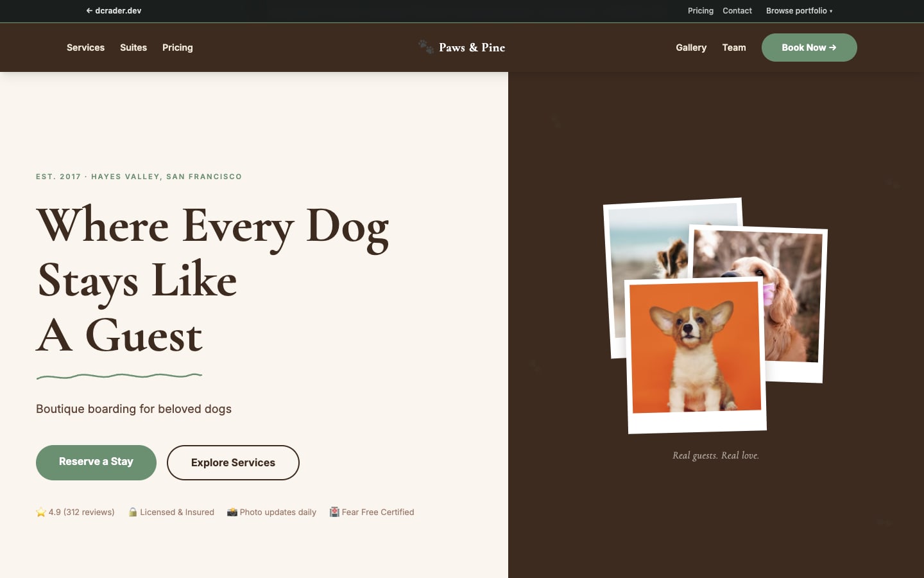Open the Team menu item
Screen dimensions: 924x578
point(734,48)
